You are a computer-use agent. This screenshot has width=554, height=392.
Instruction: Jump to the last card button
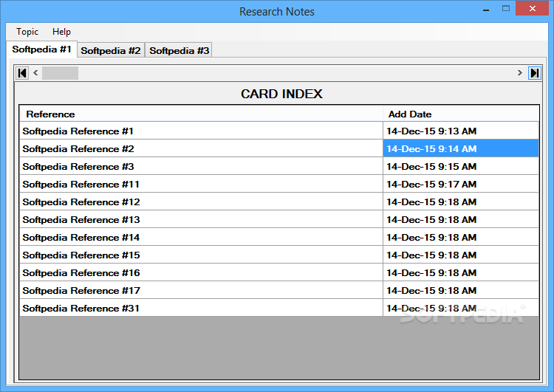[x=535, y=73]
